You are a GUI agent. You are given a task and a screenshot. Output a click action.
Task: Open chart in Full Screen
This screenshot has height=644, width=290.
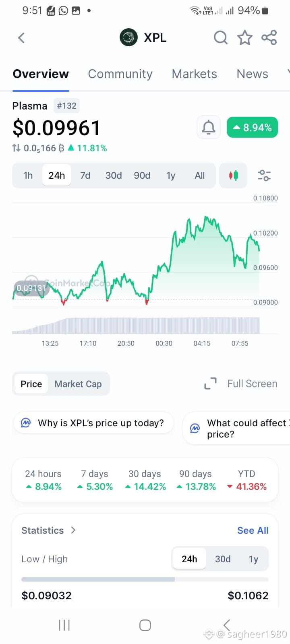tap(240, 384)
